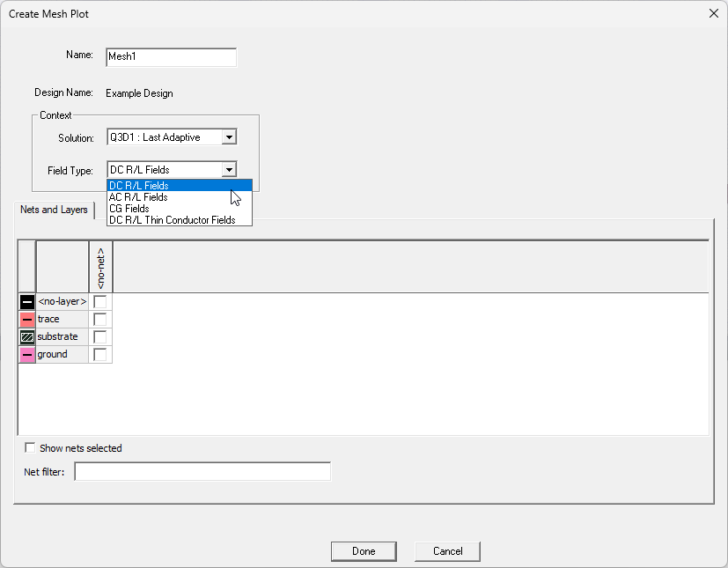Image resolution: width=728 pixels, height=568 pixels.
Task: Click the Cancel button
Action: coord(447,550)
